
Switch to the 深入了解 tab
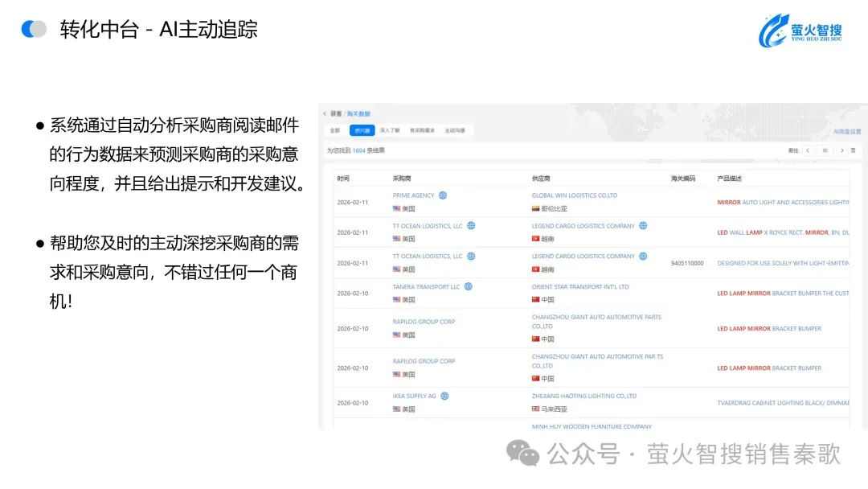point(390,131)
